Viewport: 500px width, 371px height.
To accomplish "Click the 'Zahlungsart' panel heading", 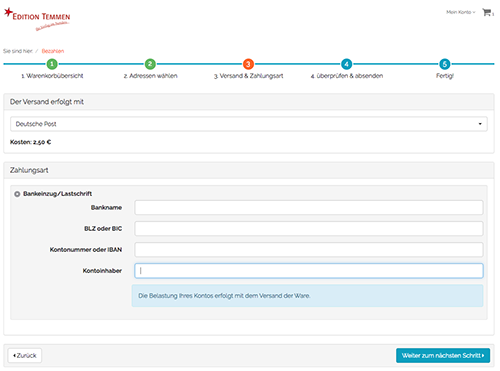I will pyautogui.click(x=29, y=170).
